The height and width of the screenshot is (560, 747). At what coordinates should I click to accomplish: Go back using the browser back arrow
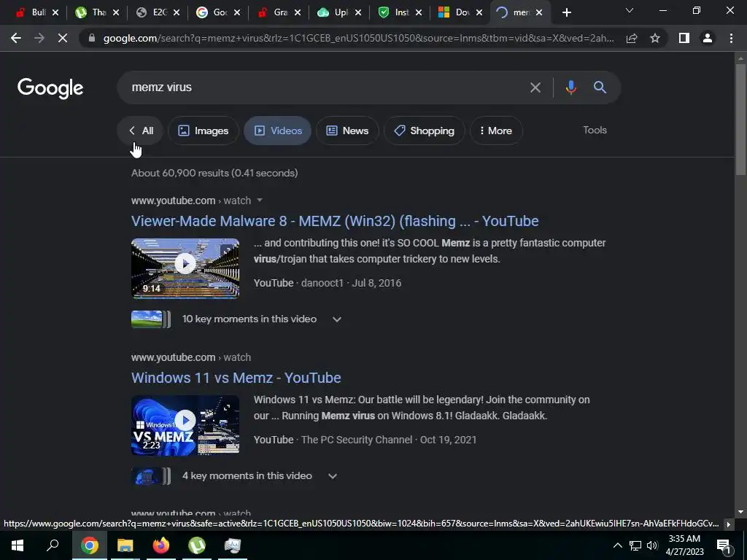click(16, 38)
